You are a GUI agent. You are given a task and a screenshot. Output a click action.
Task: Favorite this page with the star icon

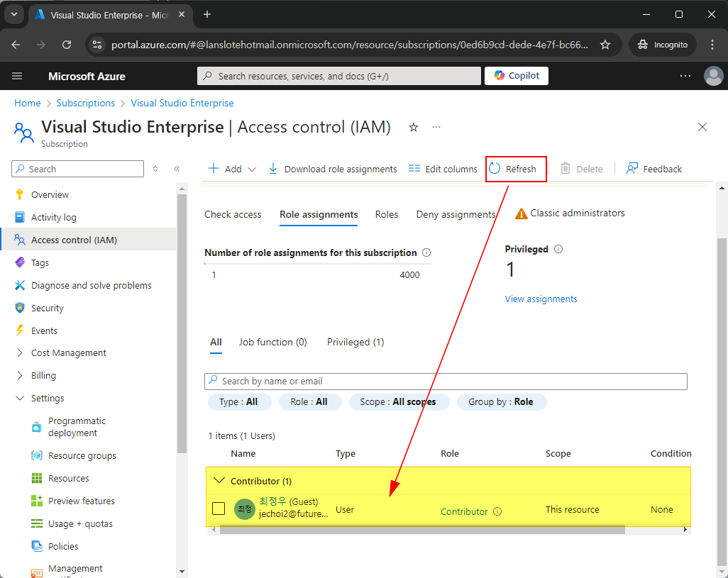(x=413, y=127)
